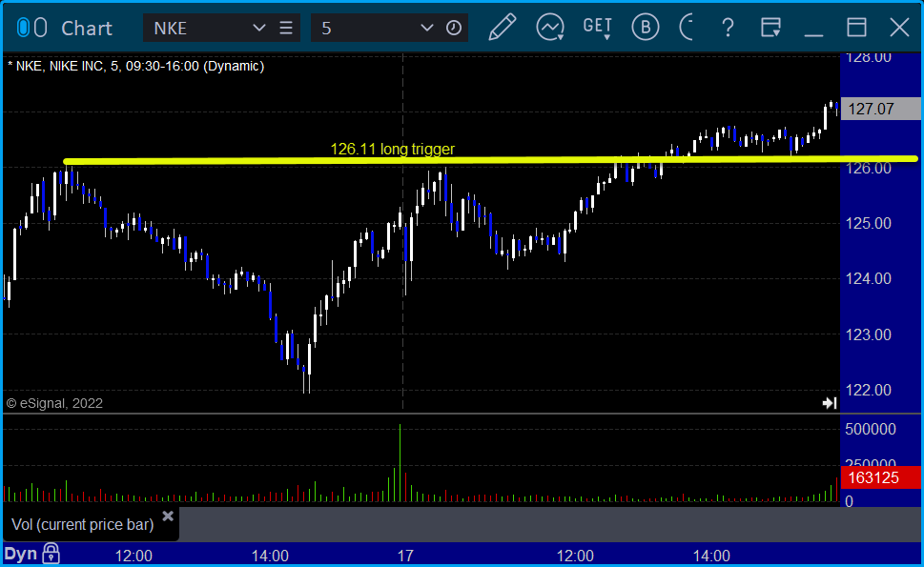The height and width of the screenshot is (567, 924).
Task: Open the symbol list hamburger menu
Action: coord(286,29)
